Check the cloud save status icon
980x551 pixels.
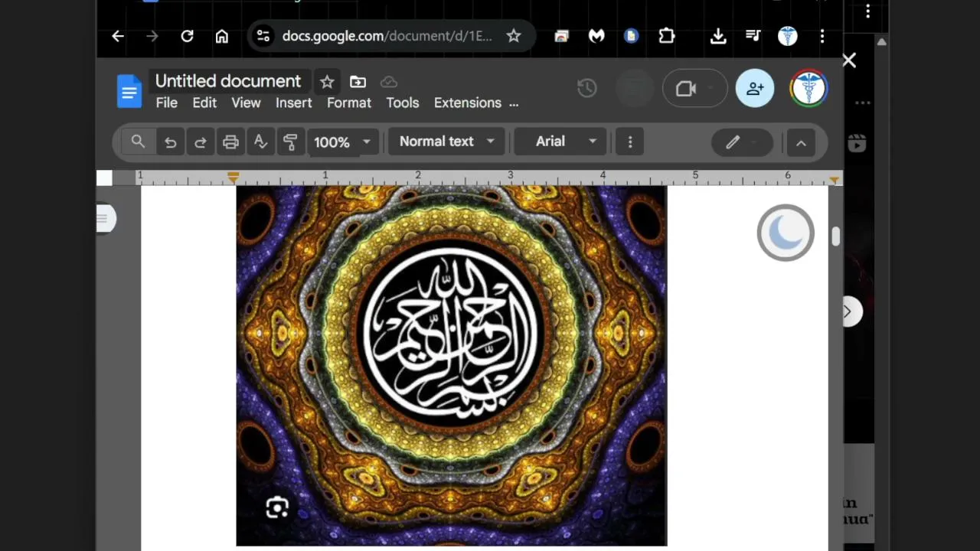(x=389, y=82)
